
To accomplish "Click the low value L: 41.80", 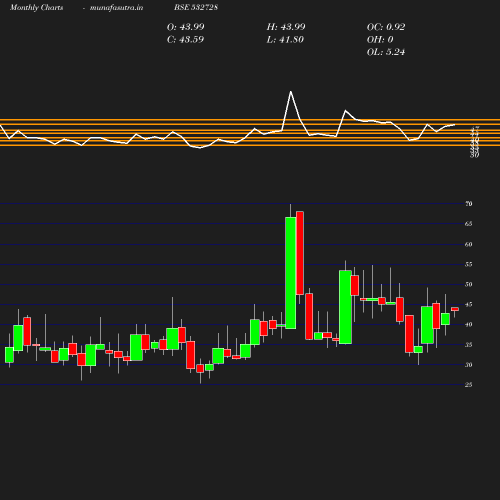I will 285,39.
